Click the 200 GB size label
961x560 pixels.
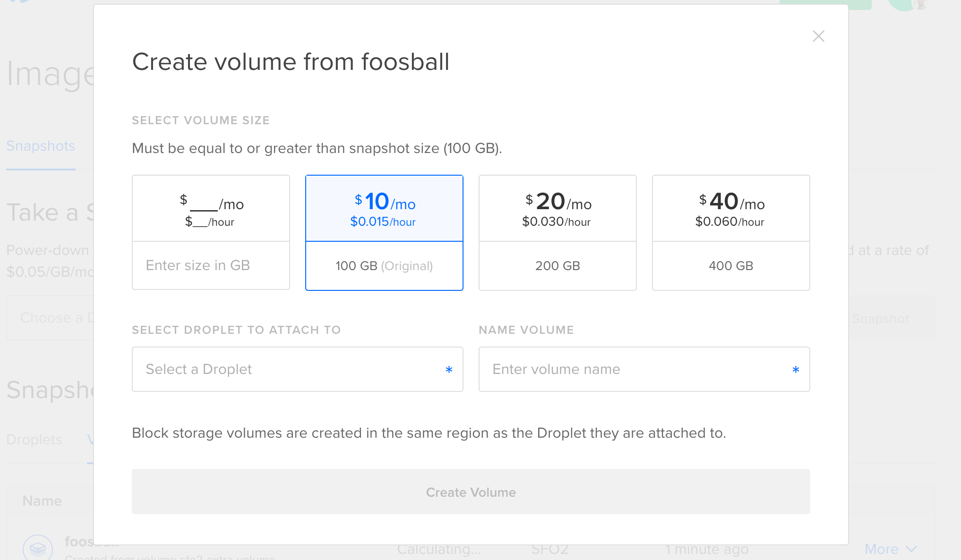558,266
